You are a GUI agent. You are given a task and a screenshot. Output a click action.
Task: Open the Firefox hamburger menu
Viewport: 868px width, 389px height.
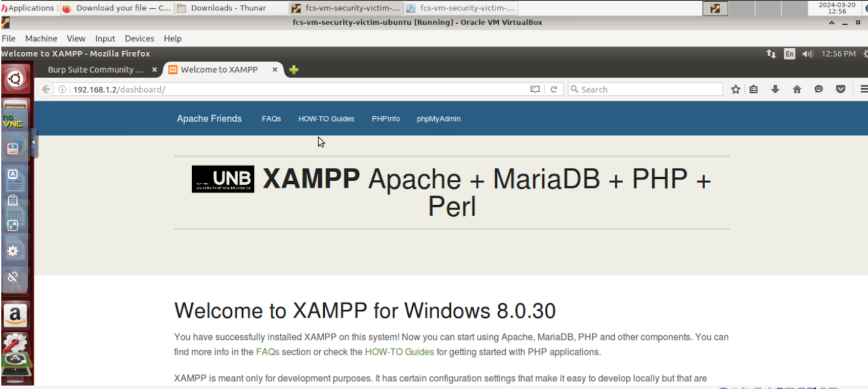coord(863,89)
